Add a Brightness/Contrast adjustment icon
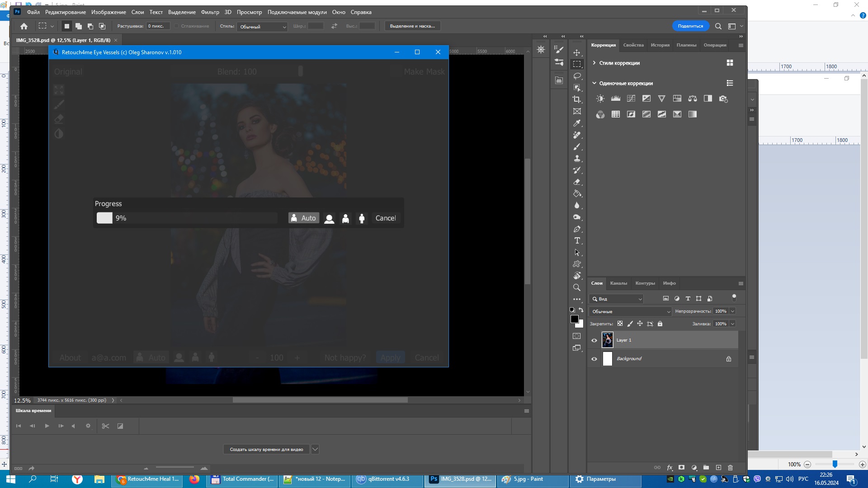This screenshot has width=868, height=488. click(600, 99)
